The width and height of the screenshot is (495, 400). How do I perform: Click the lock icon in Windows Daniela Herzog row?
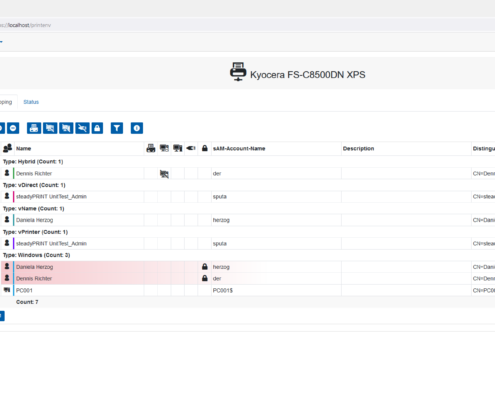tap(205, 267)
